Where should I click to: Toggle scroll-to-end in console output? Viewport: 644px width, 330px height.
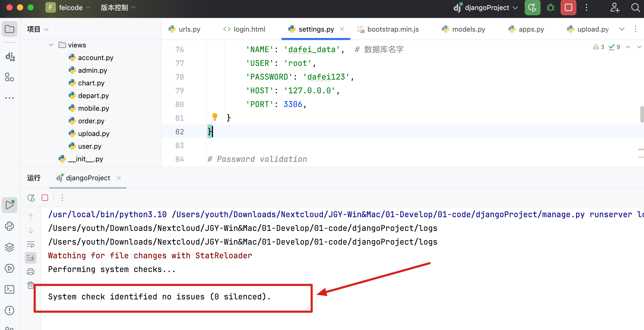[x=31, y=258]
